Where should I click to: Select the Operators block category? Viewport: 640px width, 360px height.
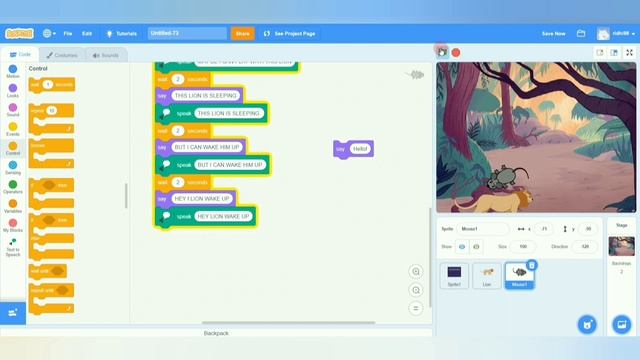[13, 187]
